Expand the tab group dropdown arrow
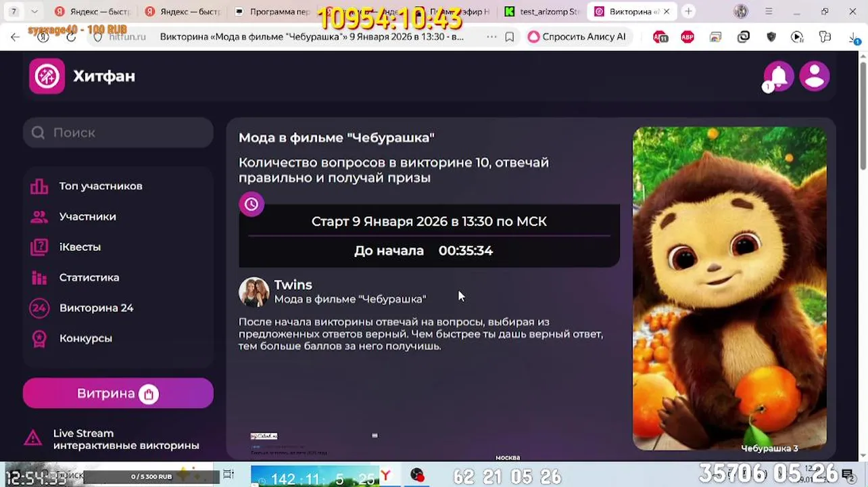 point(34,11)
